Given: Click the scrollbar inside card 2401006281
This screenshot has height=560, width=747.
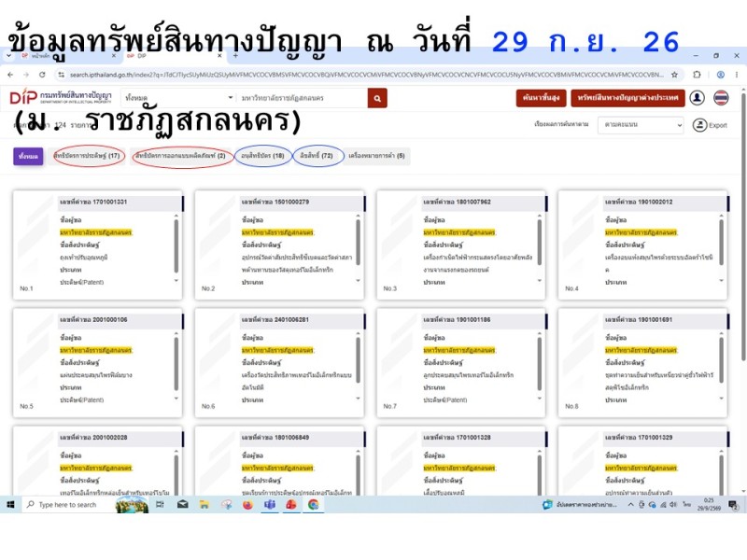Looking at the screenshot, I should [x=359, y=360].
